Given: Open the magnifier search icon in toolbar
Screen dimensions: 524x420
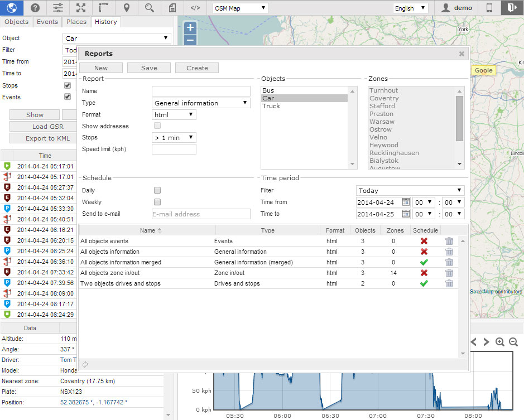Looking at the screenshot, I should [x=149, y=8].
